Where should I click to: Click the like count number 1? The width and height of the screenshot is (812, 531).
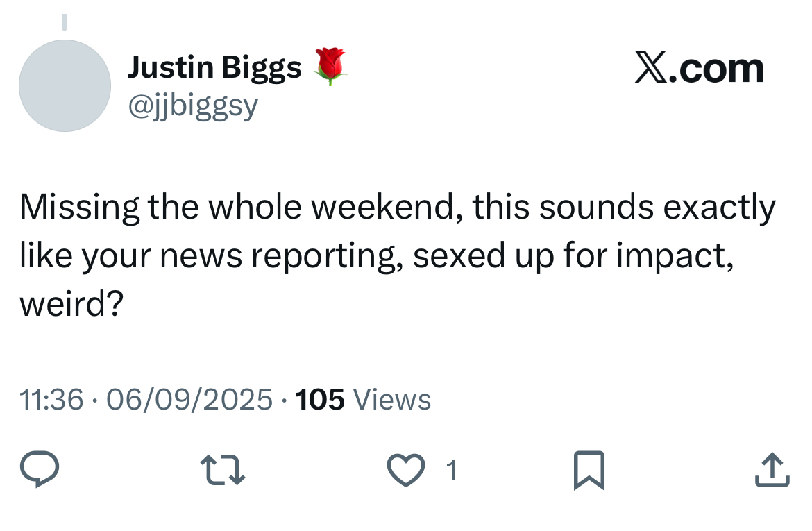[x=452, y=471]
